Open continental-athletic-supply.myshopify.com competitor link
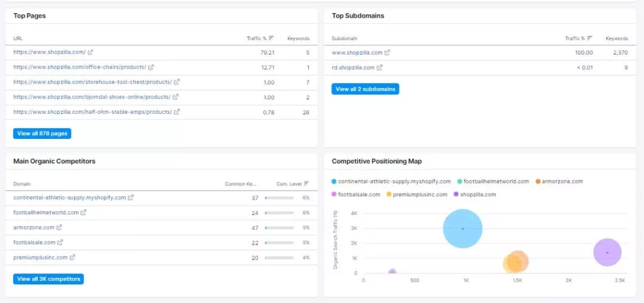The height and width of the screenshot is (303, 644). (x=69, y=197)
